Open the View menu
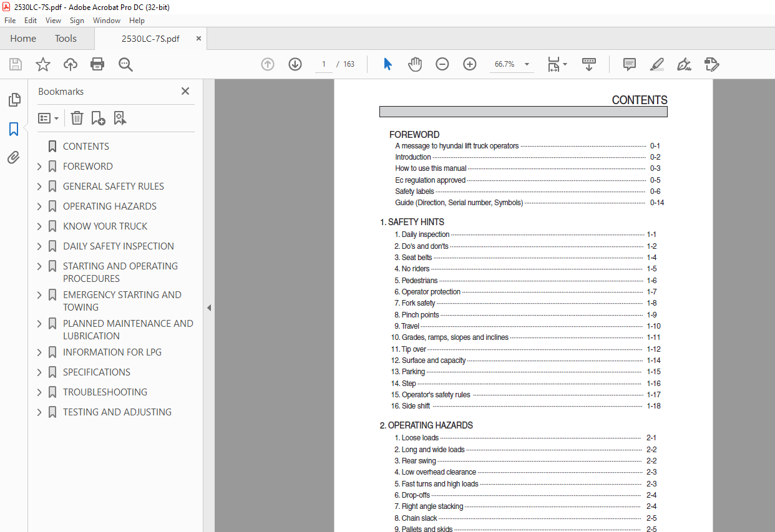Viewport: 775px width, 532px height. (53, 21)
